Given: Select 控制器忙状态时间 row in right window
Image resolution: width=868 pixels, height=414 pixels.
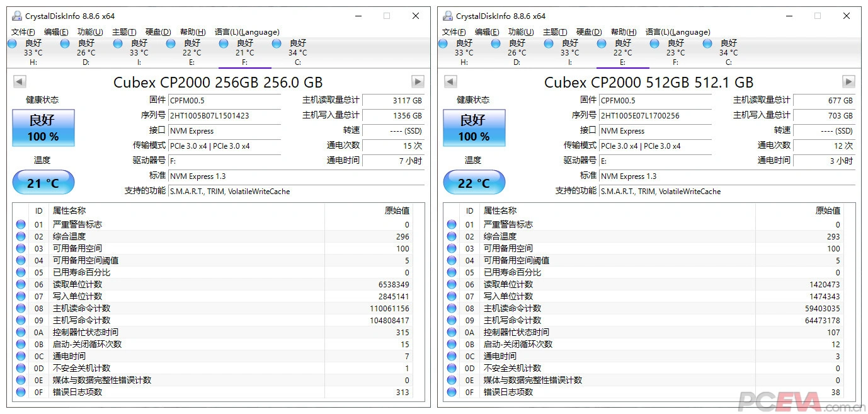Looking at the screenshot, I should pos(644,332).
